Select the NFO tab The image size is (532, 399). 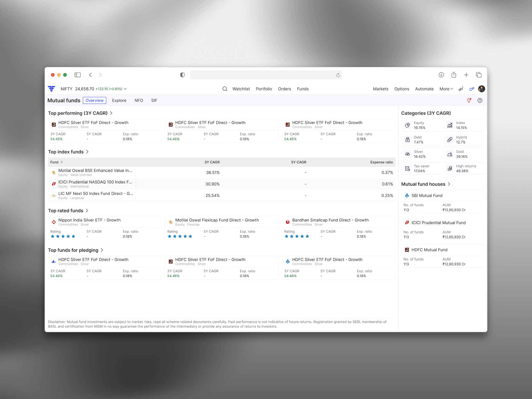click(139, 101)
